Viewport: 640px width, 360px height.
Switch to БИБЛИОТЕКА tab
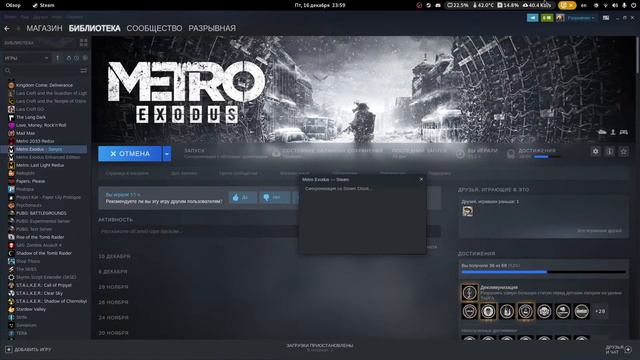click(x=94, y=28)
